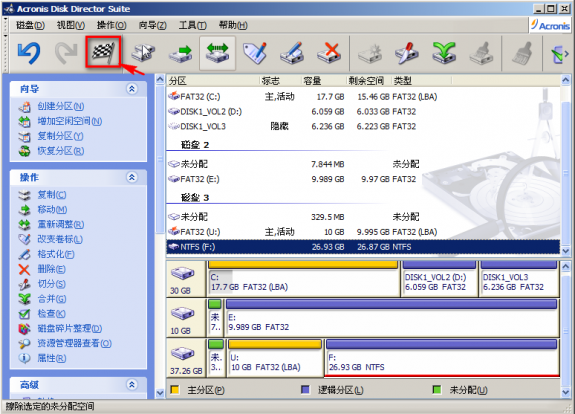Click the 格式化(F) operation link

56,254
